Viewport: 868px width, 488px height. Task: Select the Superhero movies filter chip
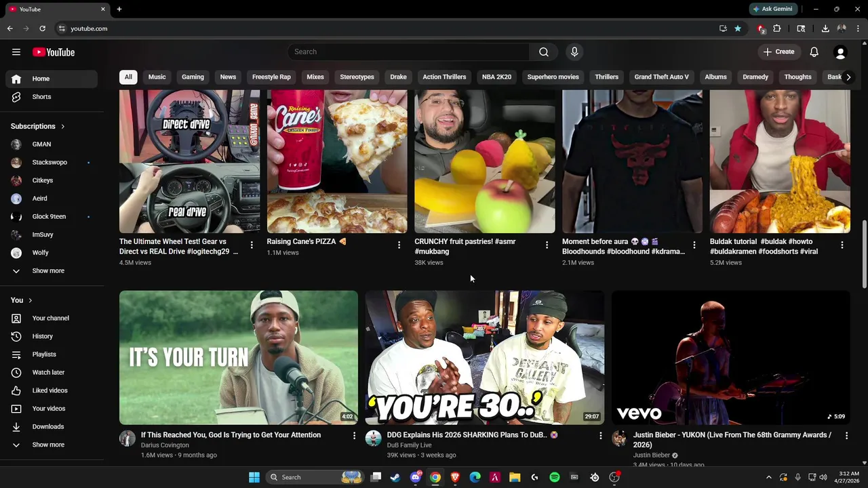(553, 77)
